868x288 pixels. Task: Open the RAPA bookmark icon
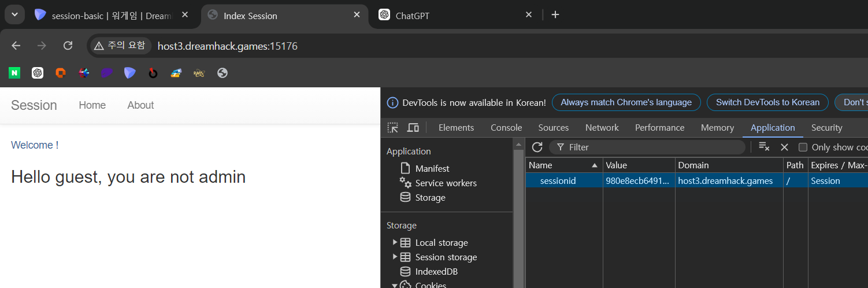(199, 73)
